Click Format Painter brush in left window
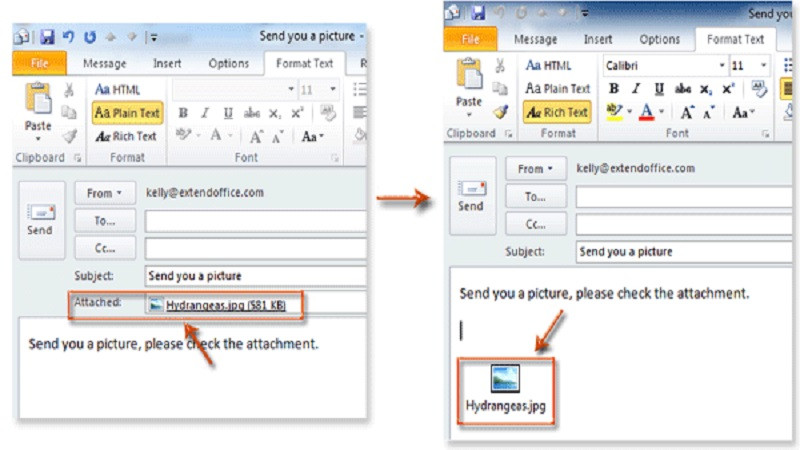Screen dimensions: 800x450 70,136
